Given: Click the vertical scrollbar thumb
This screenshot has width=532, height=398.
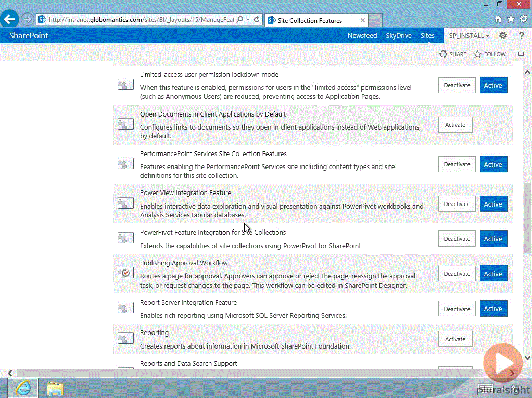Looking at the screenshot, I should click(x=527, y=218).
